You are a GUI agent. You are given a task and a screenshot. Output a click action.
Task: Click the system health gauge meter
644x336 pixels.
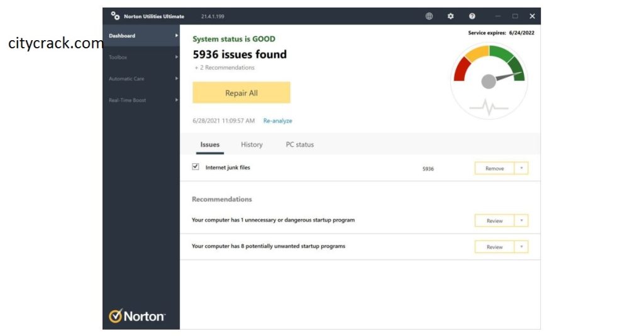pyautogui.click(x=489, y=81)
